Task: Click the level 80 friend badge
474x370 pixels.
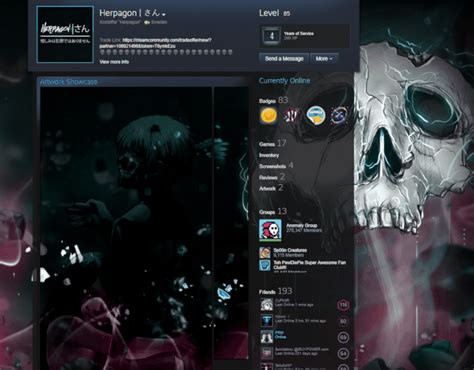Action: click(343, 321)
